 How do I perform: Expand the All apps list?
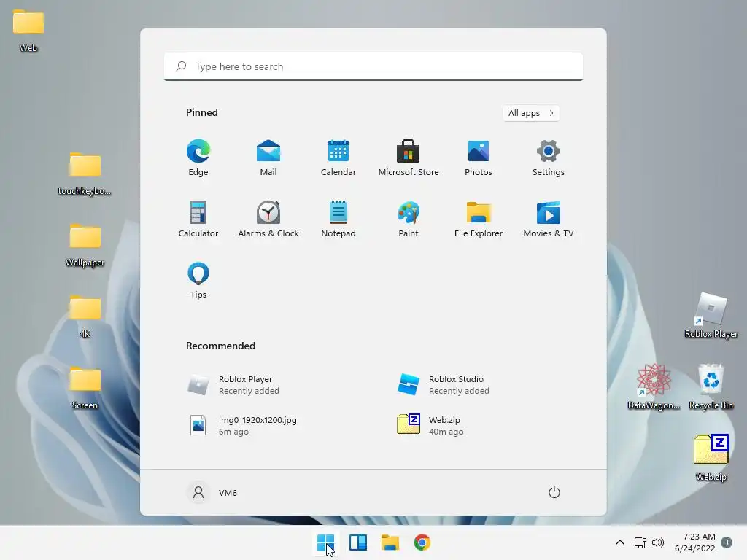click(x=531, y=113)
